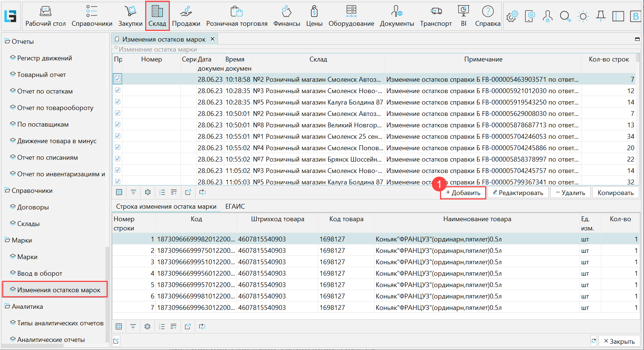Click the Копировать button
The width and height of the screenshot is (644, 350).
(x=615, y=193)
